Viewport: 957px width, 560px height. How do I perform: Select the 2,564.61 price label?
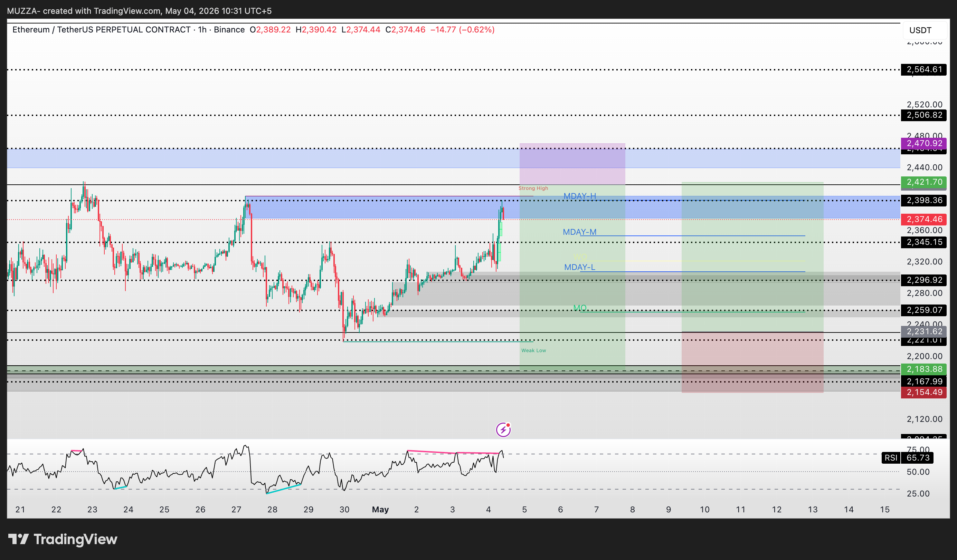pos(923,69)
